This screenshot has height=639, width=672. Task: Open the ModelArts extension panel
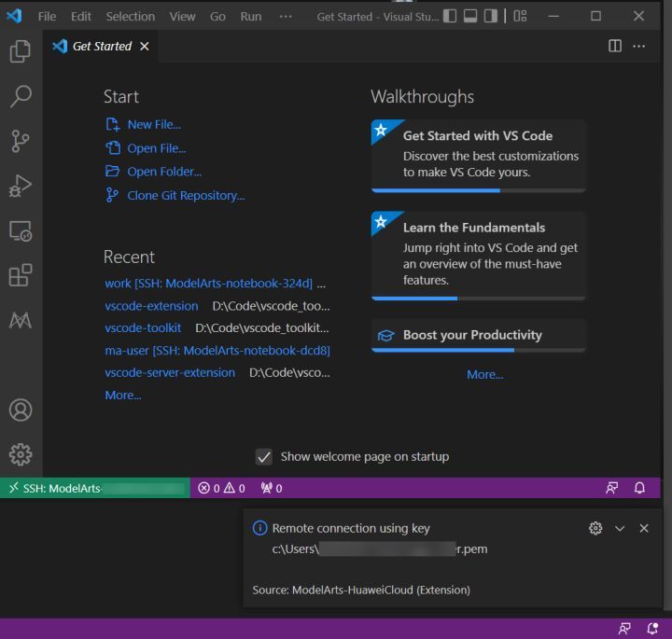click(21, 320)
